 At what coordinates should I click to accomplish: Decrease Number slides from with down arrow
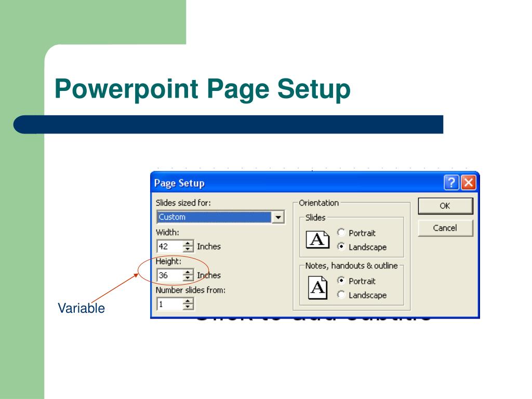(188, 307)
